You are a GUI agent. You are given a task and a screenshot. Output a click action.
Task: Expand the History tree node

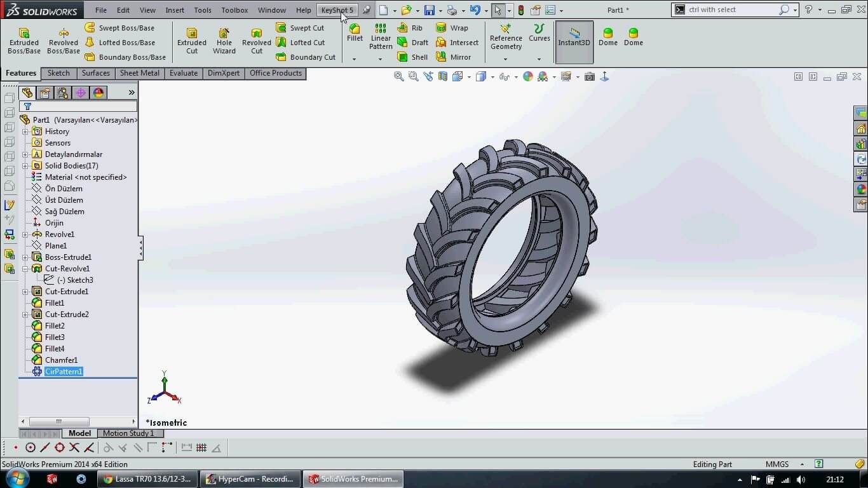click(25, 132)
